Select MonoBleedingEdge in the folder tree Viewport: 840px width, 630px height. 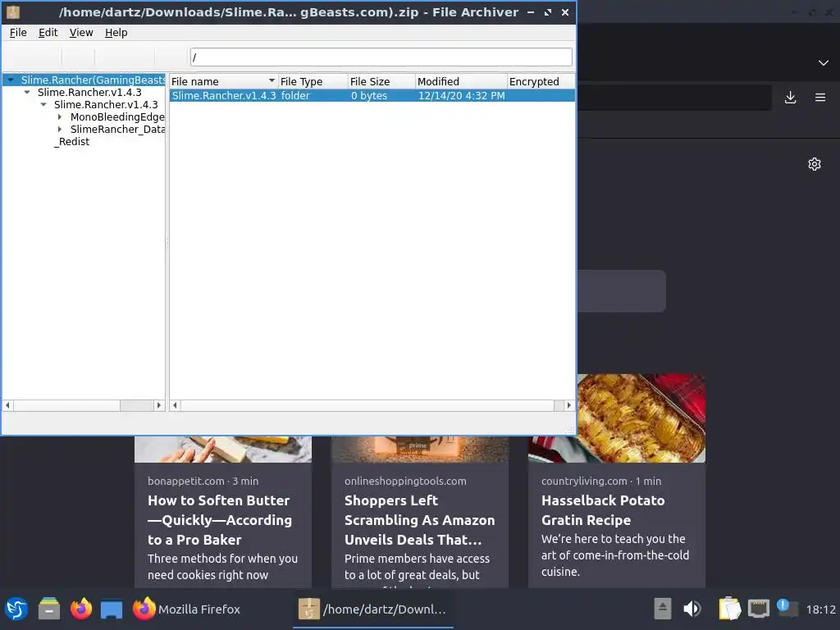pyautogui.click(x=117, y=116)
